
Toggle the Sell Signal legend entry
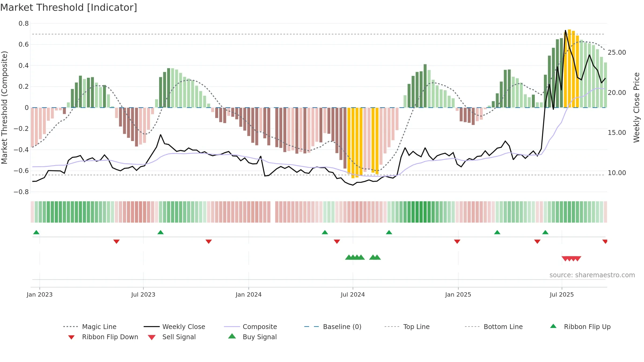tap(172, 337)
